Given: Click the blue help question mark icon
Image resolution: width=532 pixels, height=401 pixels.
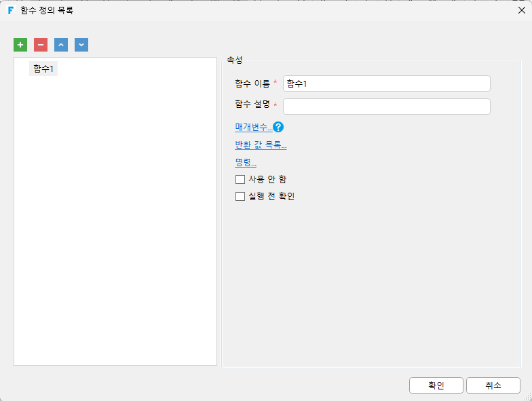Looking at the screenshot, I should click(x=278, y=127).
